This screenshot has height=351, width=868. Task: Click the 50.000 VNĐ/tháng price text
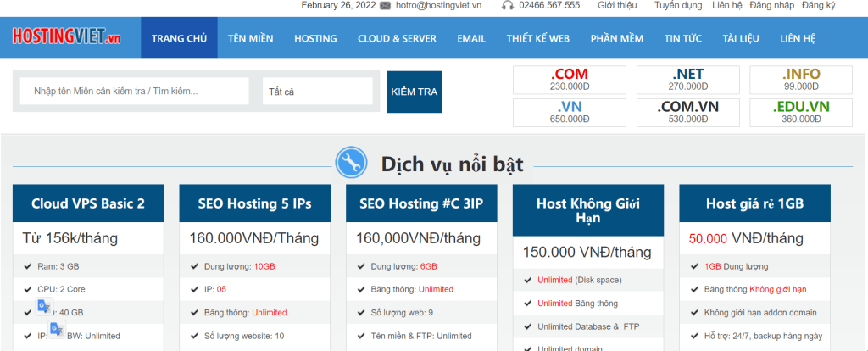(746, 238)
